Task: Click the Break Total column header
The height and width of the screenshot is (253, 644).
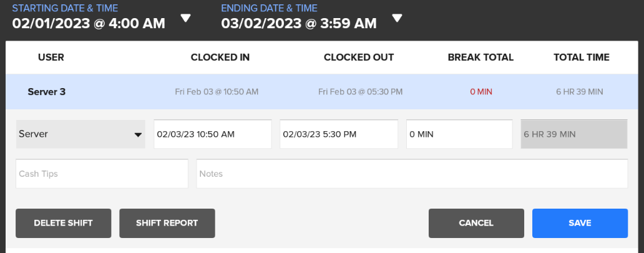Action: [481, 57]
